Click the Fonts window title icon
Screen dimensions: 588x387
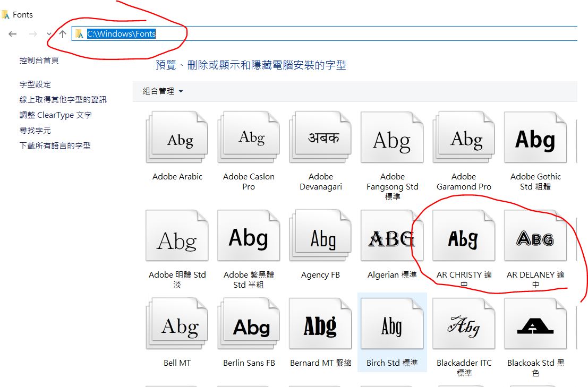[6, 15]
